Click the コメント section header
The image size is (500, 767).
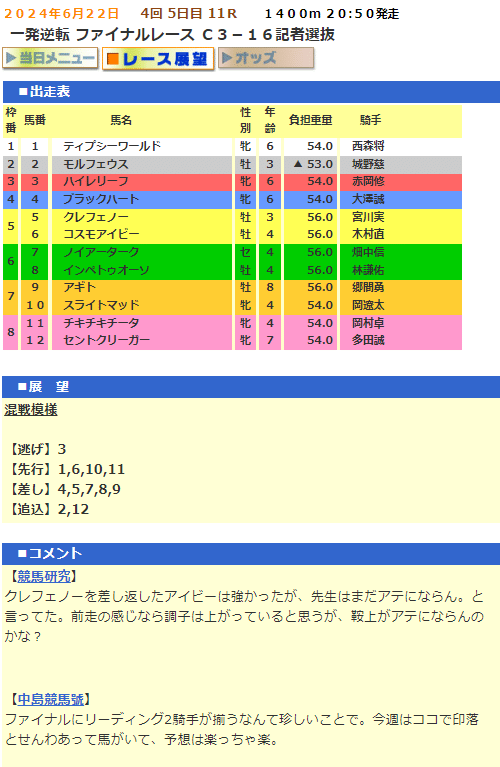(x=251, y=554)
